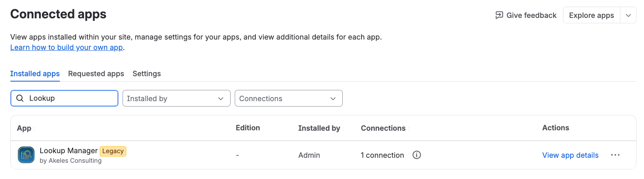Open the Explore apps chevron menu
The width and height of the screenshot is (644, 179).
pyautogui.click(x=628, y=15)
